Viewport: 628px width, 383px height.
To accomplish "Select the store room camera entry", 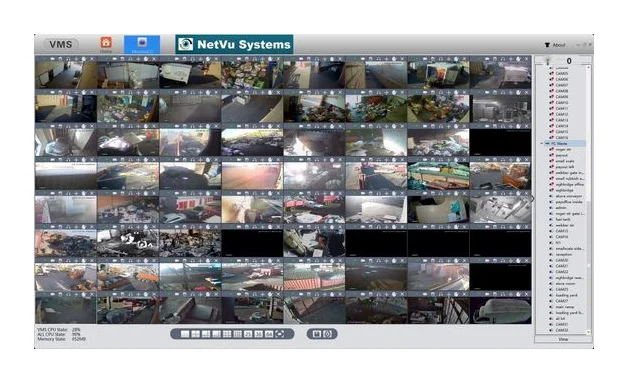I will coord(566,283).
